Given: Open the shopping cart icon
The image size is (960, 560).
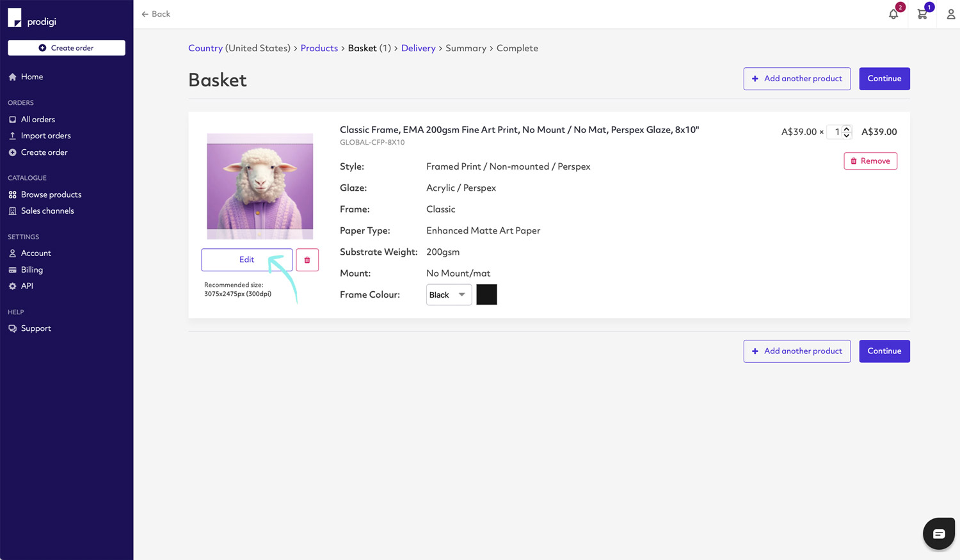Looking at the screenshot, I should (922, 14).
